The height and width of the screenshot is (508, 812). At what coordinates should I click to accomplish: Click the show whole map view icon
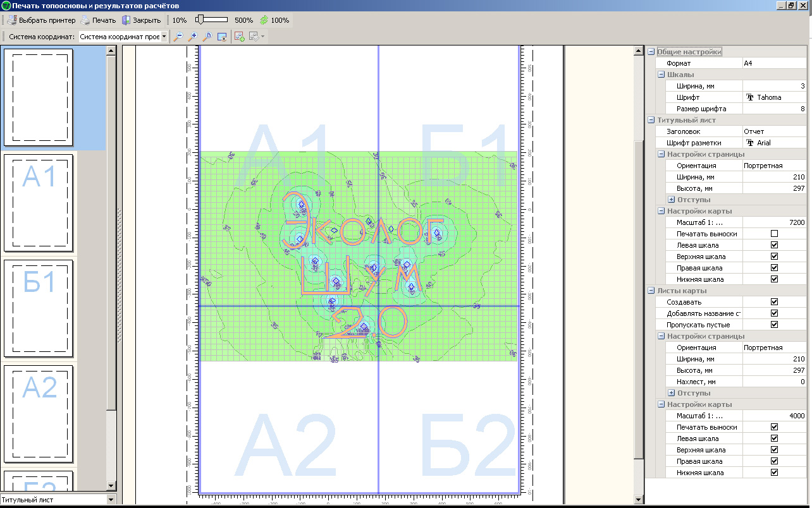coord(221,37)
